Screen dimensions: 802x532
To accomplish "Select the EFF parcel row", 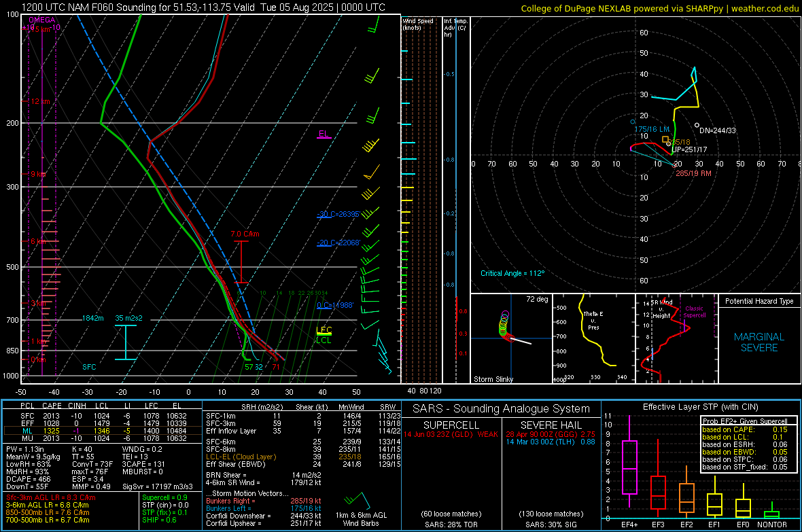I will pos(102,423).
